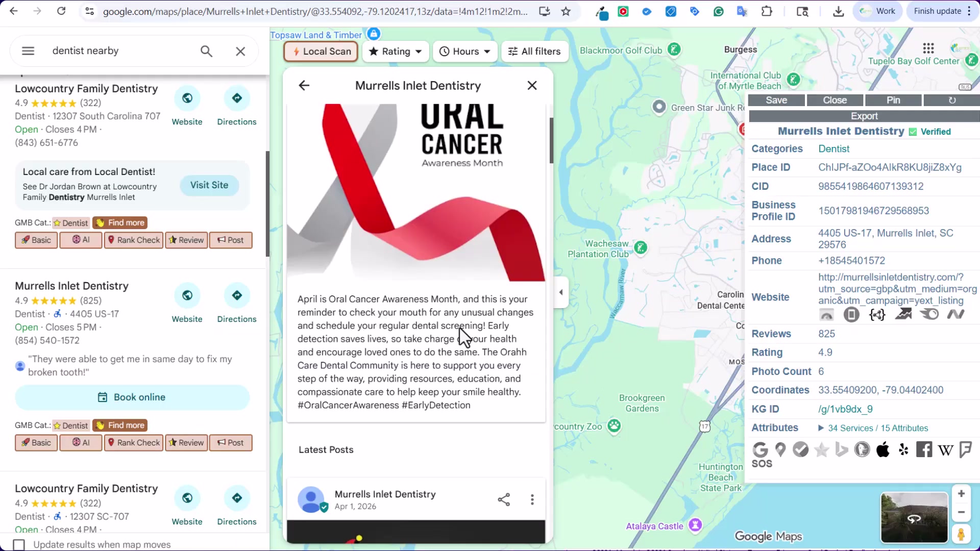The height and width of the screenshot is (551, 980).
Task: Click the DuckDuckGo icon in listing row
Action: [x=862, y=449]
